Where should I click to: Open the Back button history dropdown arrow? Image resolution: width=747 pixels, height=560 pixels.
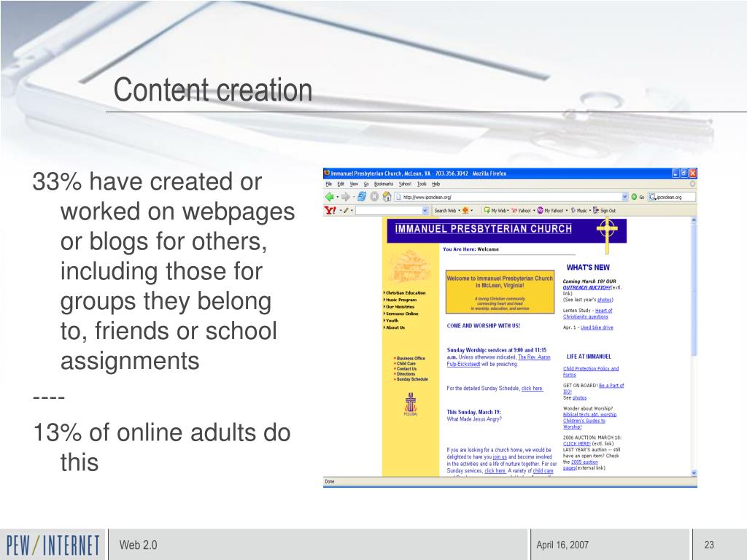pos(337,197)
